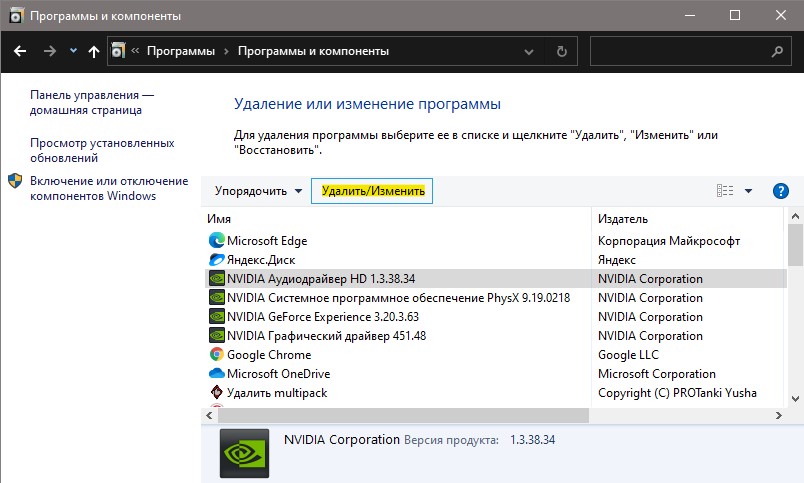Select the Microsoft Edge icon
The width and height of the screenshot is (804, 483).
pyautogui.click(x=217, y=240)
